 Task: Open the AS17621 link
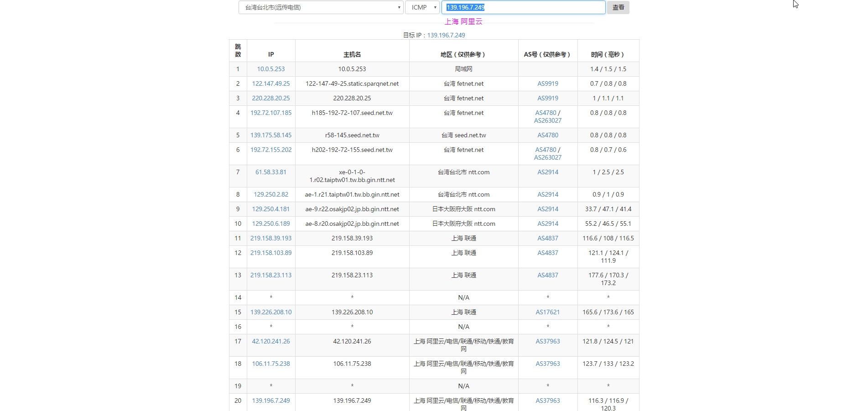coord(548,312)
